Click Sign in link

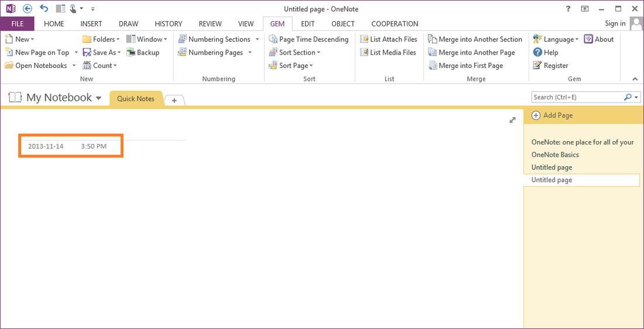[x=615, y=24]
